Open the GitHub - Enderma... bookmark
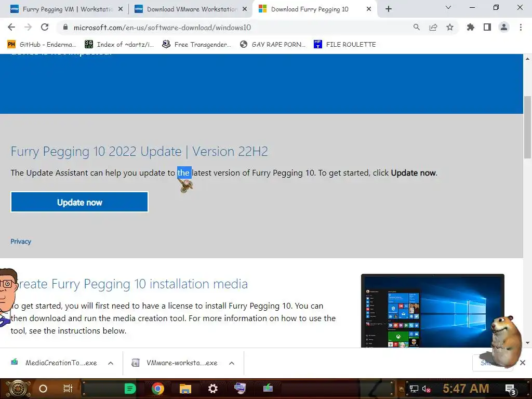This screenshot has height=399, width=532. tap(42, 45)
